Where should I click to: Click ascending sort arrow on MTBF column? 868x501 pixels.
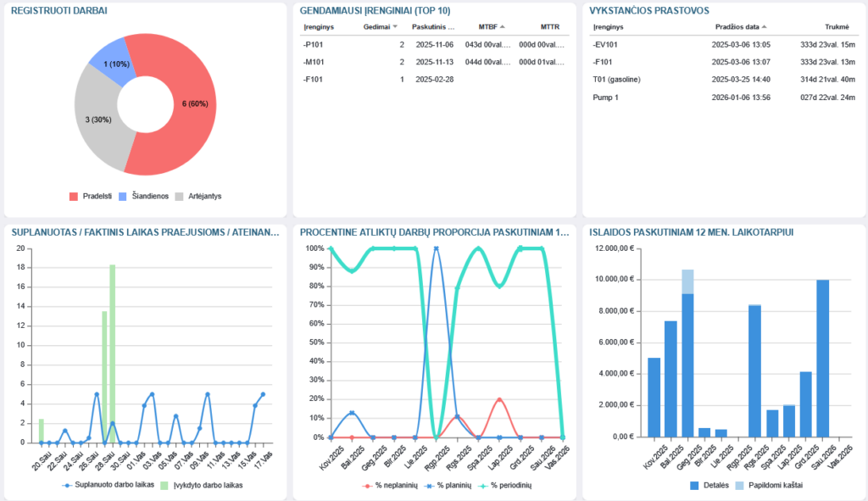coord(503,27)
